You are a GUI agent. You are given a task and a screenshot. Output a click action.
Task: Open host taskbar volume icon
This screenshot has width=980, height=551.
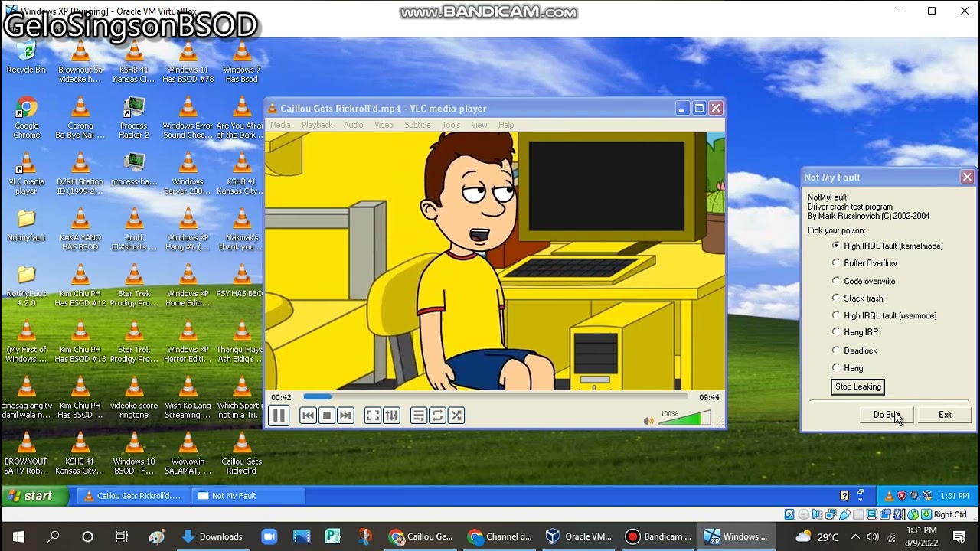(872, 536)
